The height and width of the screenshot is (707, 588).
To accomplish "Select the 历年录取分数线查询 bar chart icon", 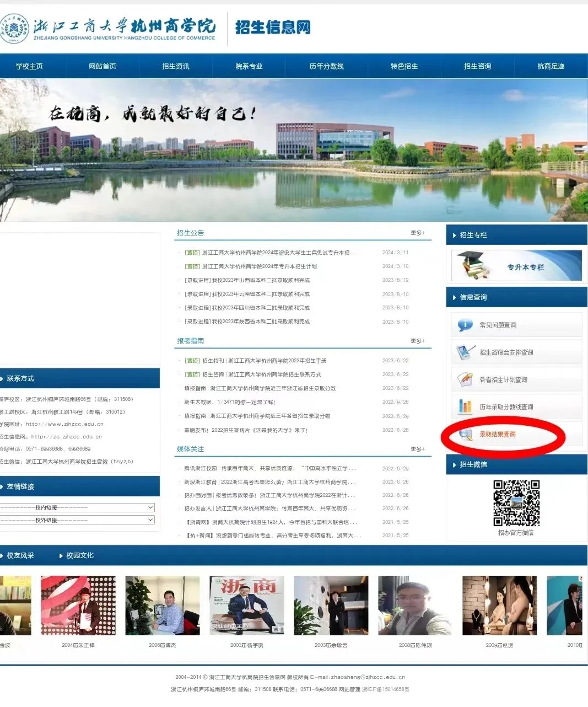I will (x=465, y=406).
